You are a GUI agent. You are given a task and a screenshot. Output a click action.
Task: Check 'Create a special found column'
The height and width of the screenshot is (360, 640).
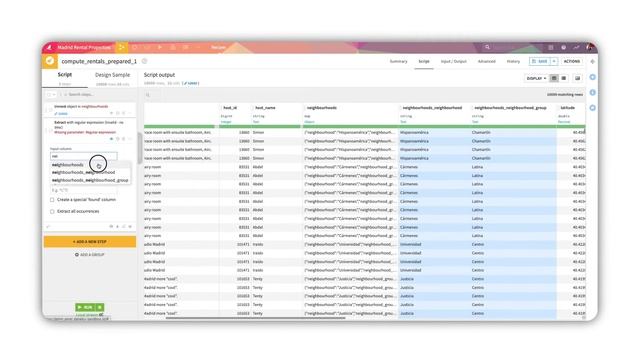click(x=52, y=200)
